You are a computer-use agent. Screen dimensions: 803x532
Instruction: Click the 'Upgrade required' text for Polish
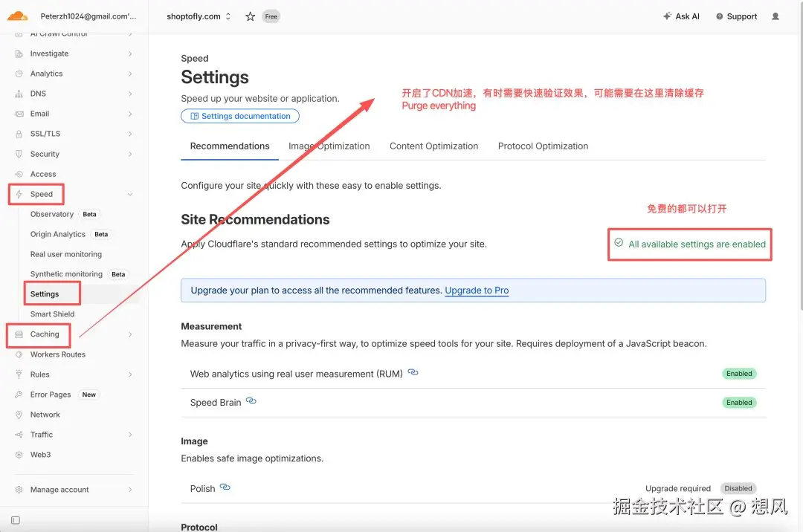[678, 488]
